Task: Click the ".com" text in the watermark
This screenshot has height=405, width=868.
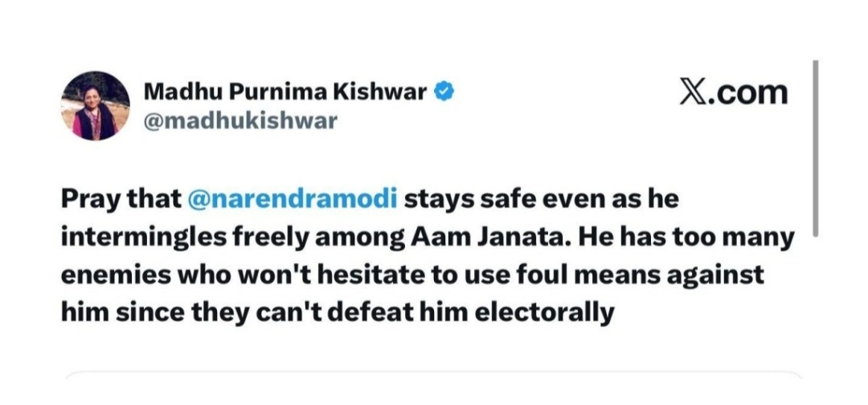Action: click(x=747, y=93)
